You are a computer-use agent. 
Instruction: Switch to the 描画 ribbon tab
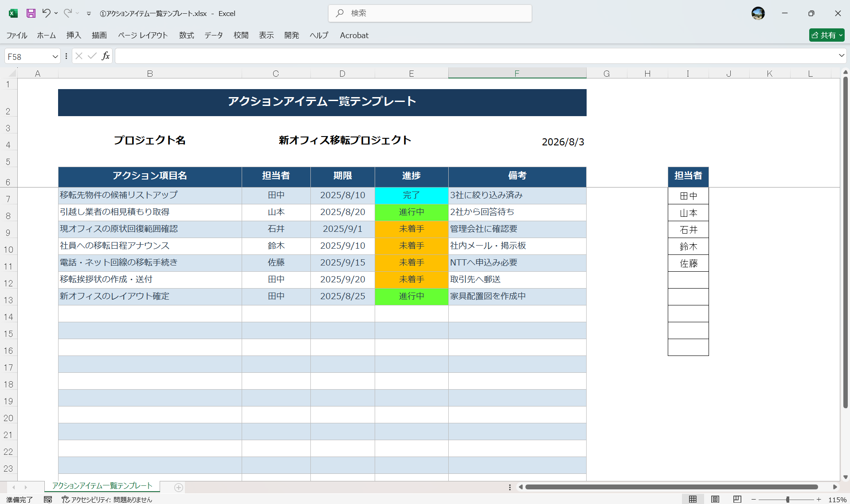tap(99, 35)
